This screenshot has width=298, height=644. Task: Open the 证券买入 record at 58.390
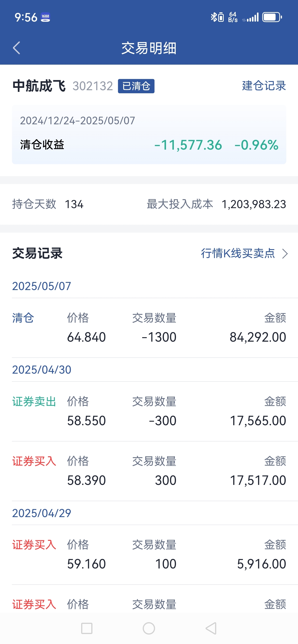[149, 471]
